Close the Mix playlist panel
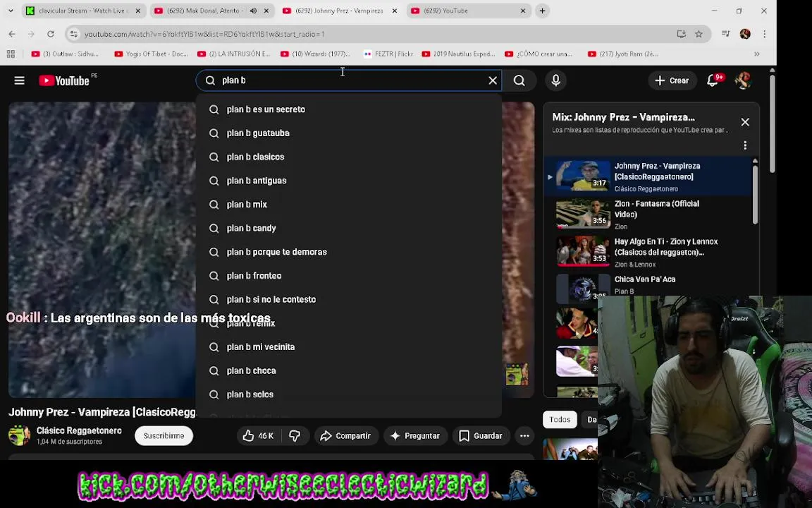This screenshot has width=812, height=508. pos(744,122)
